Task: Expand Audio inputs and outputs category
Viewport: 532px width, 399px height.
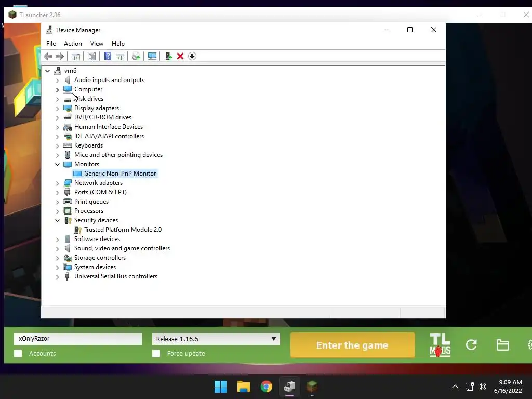Action: (57, 81)
